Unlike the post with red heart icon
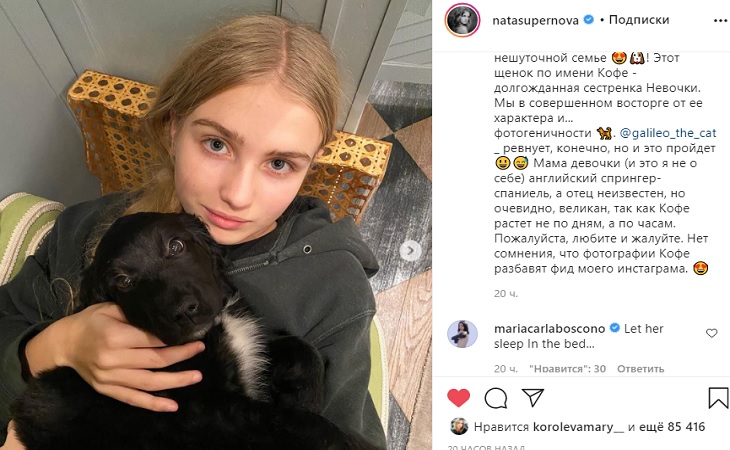Screen dimensions: 730x450 pyautogui.click(x=459, y=398)
